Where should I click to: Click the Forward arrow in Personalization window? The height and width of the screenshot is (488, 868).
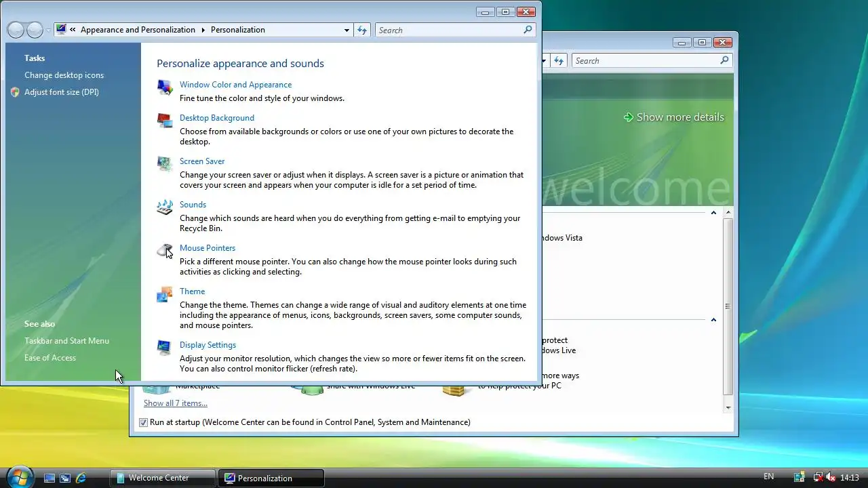point(35,30)
